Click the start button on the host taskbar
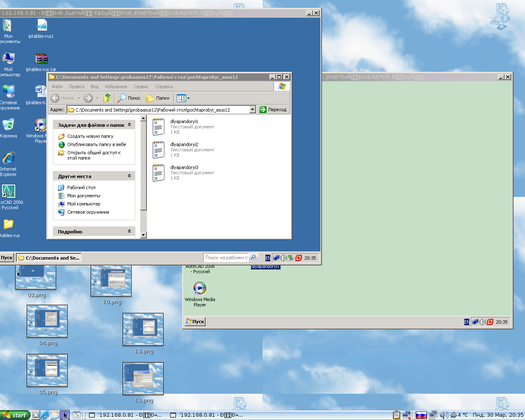 coord(15,415)
